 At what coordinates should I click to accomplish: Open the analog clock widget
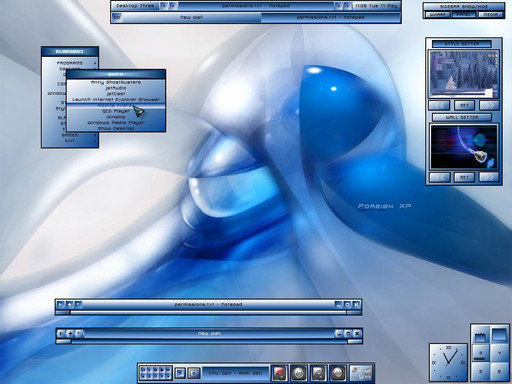pos(448,363)
